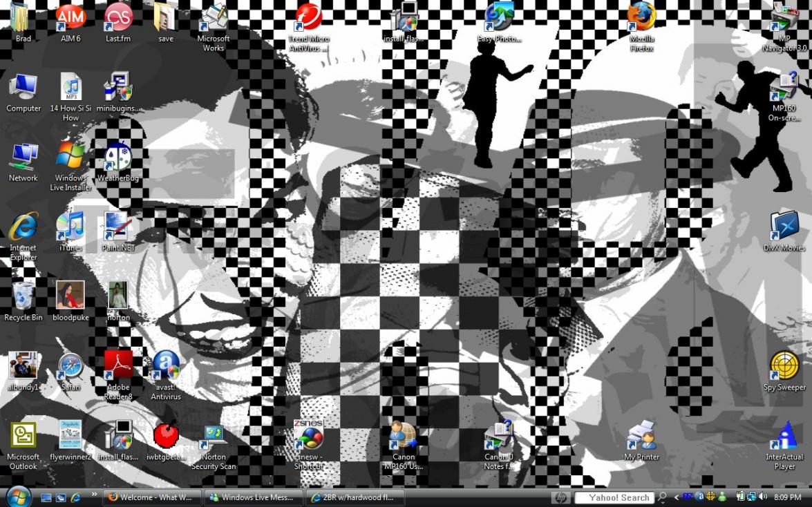Click into the Yahoo! Search box
The width and height of the screenshot is (812, 507).
(x=614, y=498)
